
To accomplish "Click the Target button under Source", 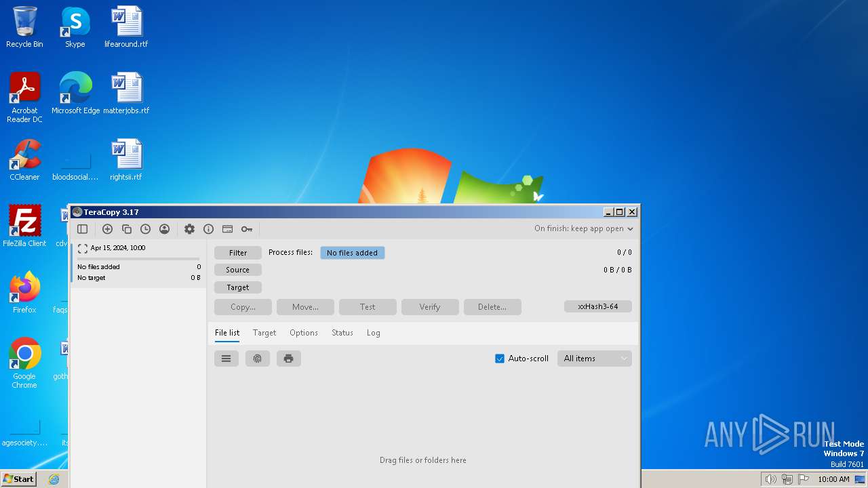I will point(238,287).
